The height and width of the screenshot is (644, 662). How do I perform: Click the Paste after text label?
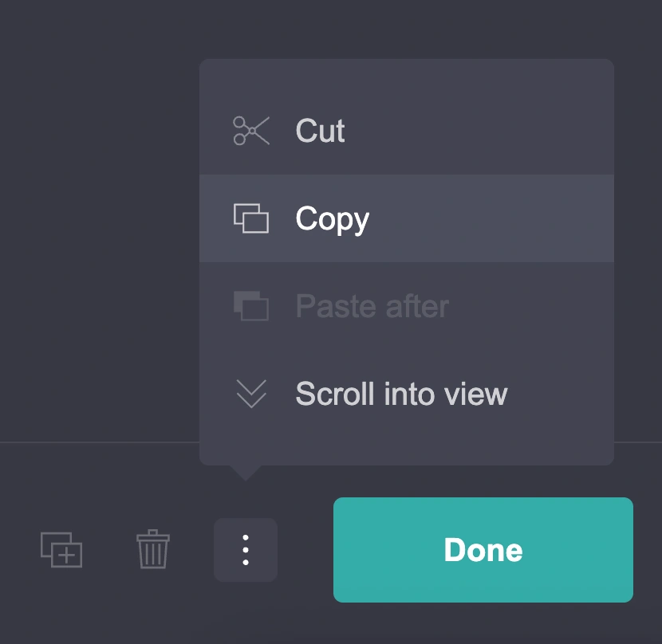372,306
